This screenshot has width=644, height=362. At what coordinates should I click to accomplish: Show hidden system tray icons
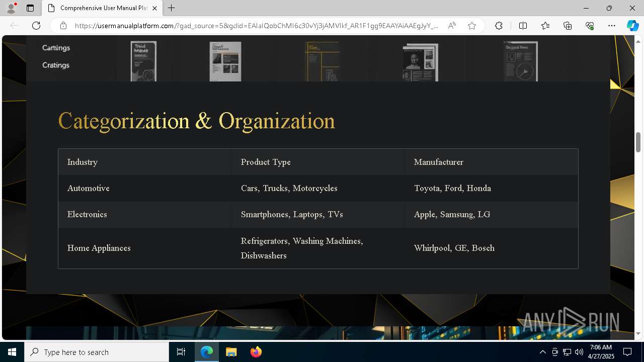(x=542, y=352)
